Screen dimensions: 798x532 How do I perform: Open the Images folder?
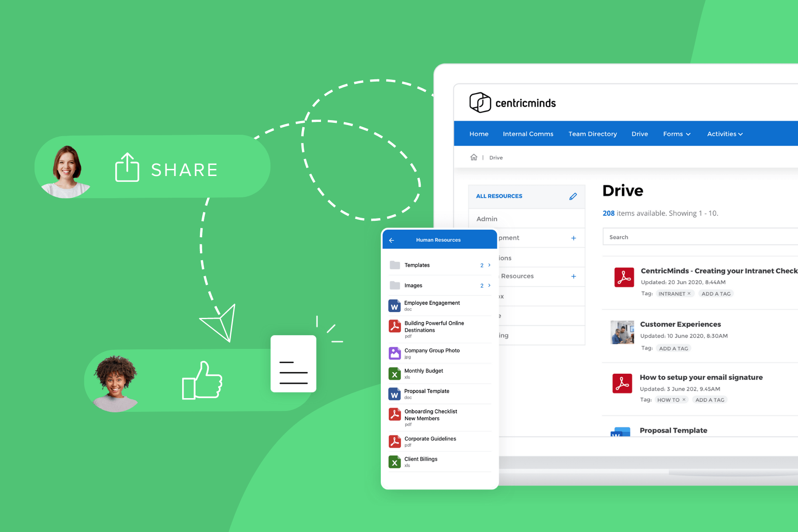point(440,286)
